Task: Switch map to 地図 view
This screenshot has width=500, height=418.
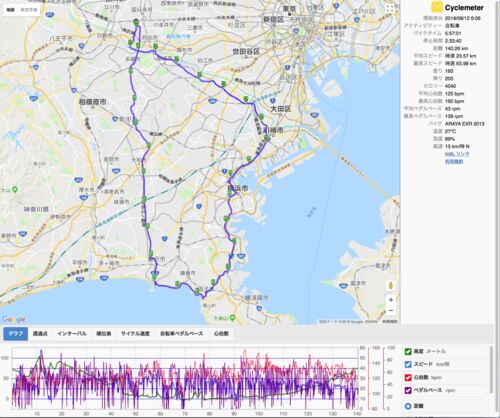Action: click(11, 10)
